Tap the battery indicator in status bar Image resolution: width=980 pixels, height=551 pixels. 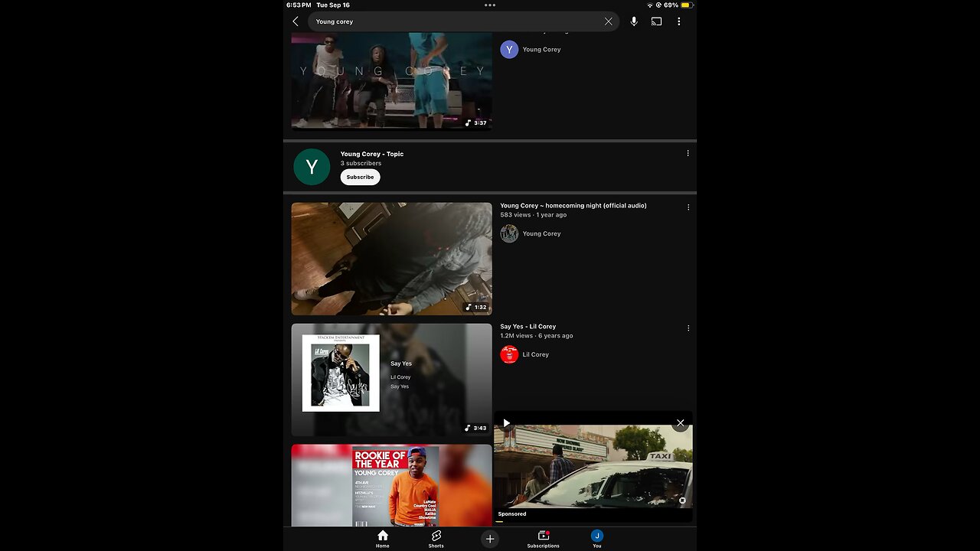pyautogui.click(x=687, y=5)
